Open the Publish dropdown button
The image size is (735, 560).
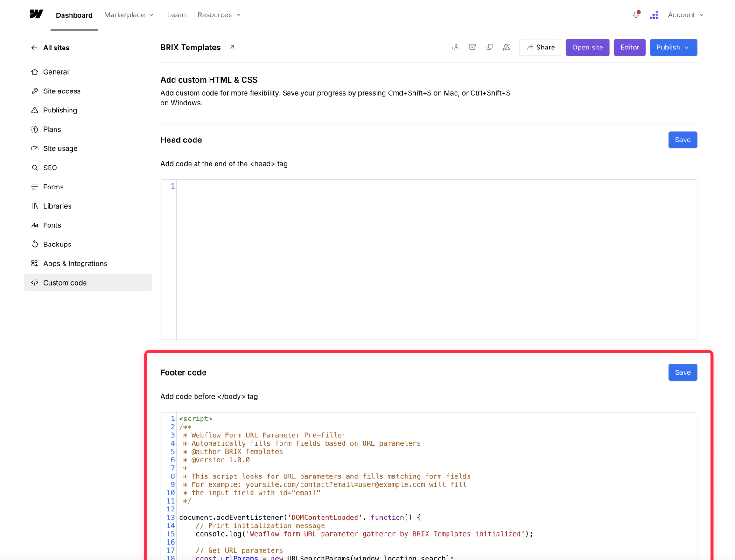pos(673,47)
